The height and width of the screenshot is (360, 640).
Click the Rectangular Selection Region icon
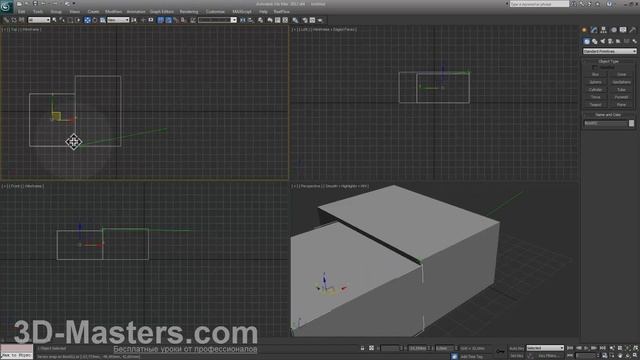[70, 20]
